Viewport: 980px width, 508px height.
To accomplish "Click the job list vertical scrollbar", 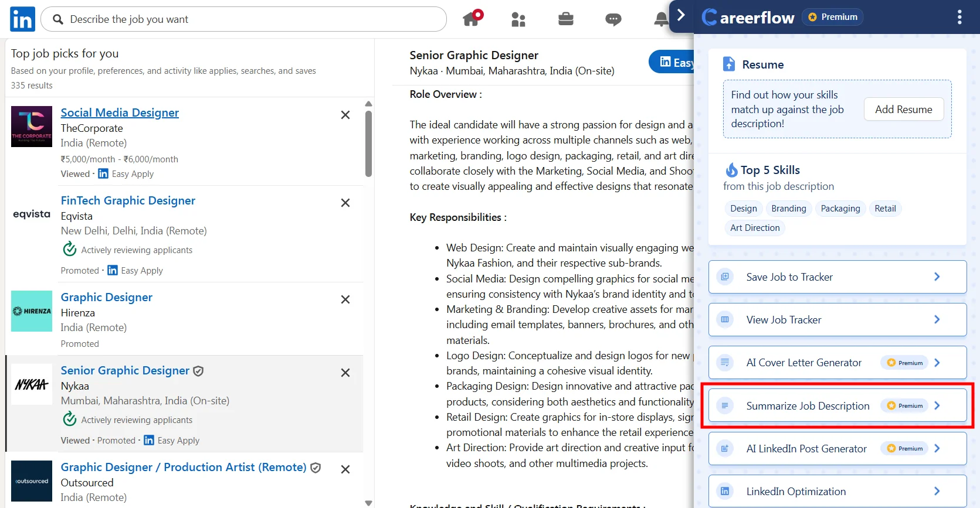I will (368, 144).
